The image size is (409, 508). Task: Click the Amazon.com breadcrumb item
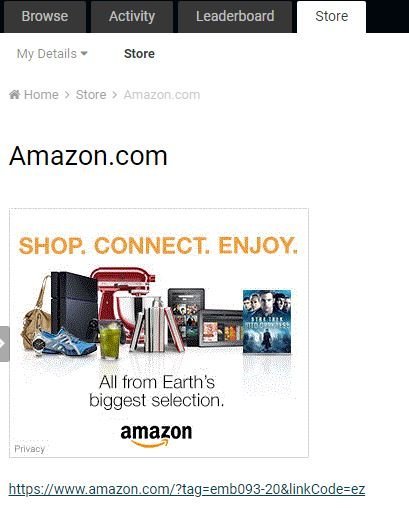(x=162, y=95)
